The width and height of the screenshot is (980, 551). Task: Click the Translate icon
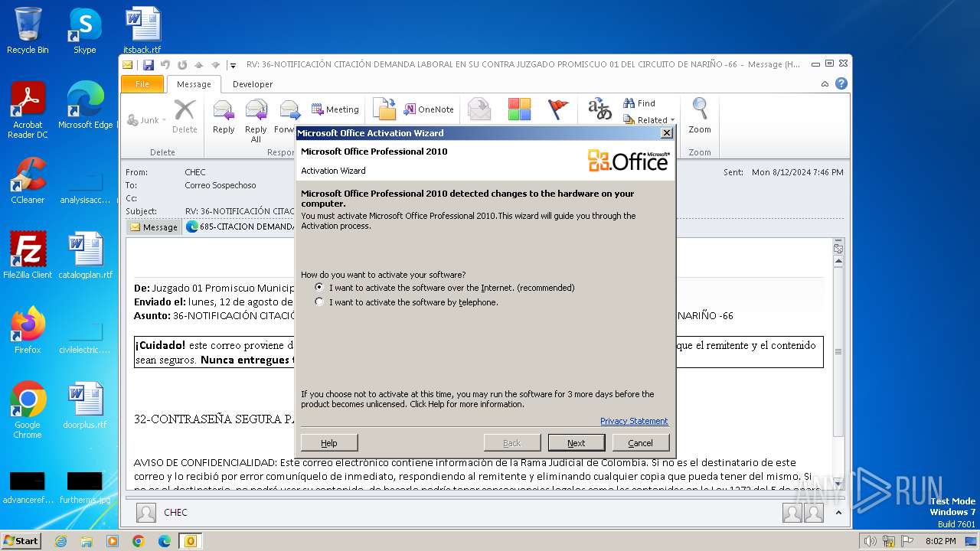click(x=599, y=109)
